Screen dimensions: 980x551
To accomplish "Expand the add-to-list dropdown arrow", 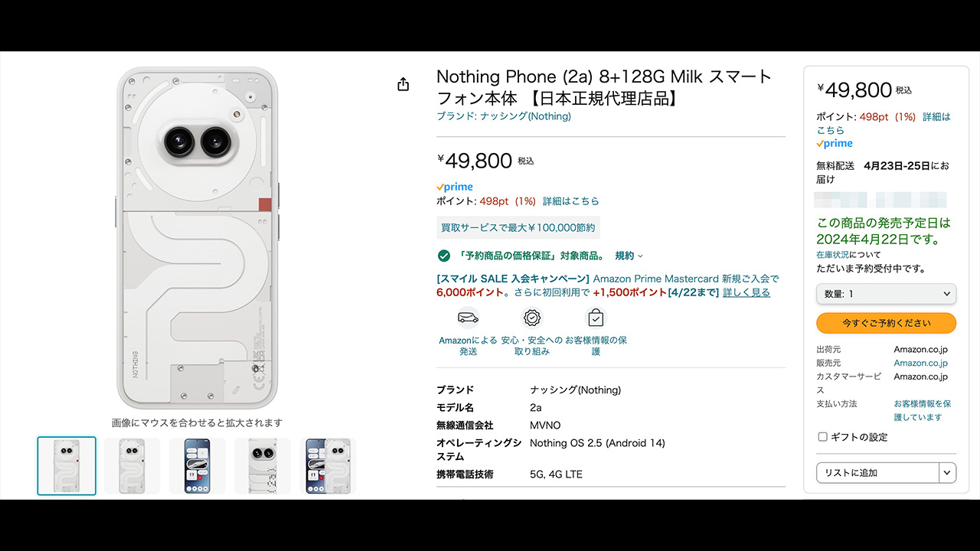I will point(948,473).
